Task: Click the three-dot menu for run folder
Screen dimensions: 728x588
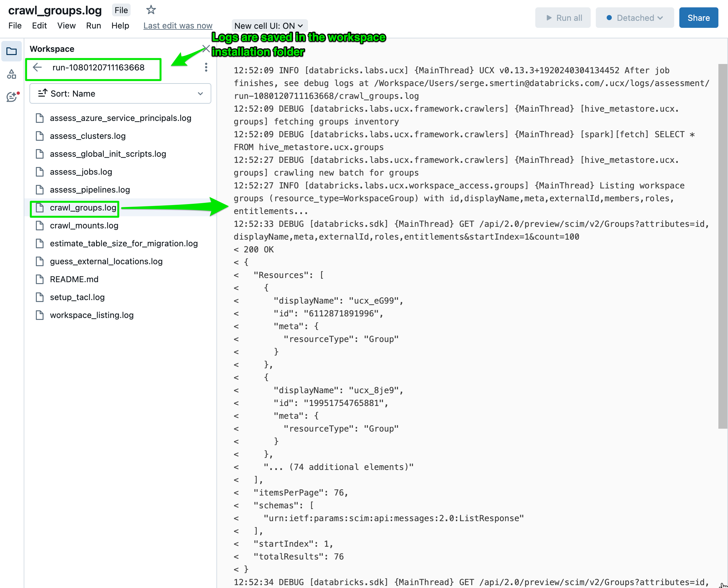Action: [x=206, y=67]
